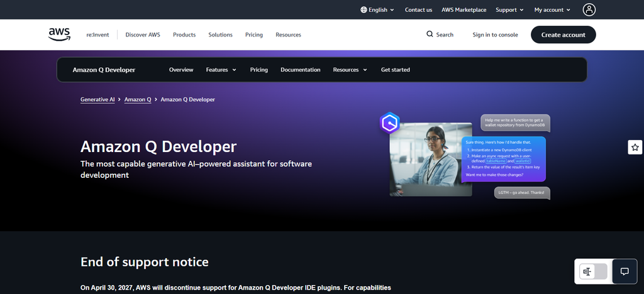Follow the Generative AI breadcrumb link
The width and height of the screenshot is (644, 294).
[x=97, y=100]
